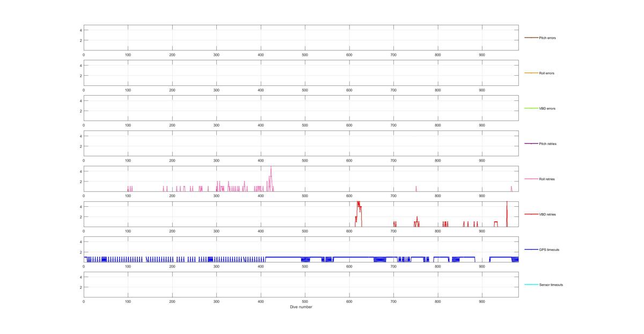This screenshot has width=644, height=334.
Task: Click the green VBD errors legend line
Action: point(531,108)
